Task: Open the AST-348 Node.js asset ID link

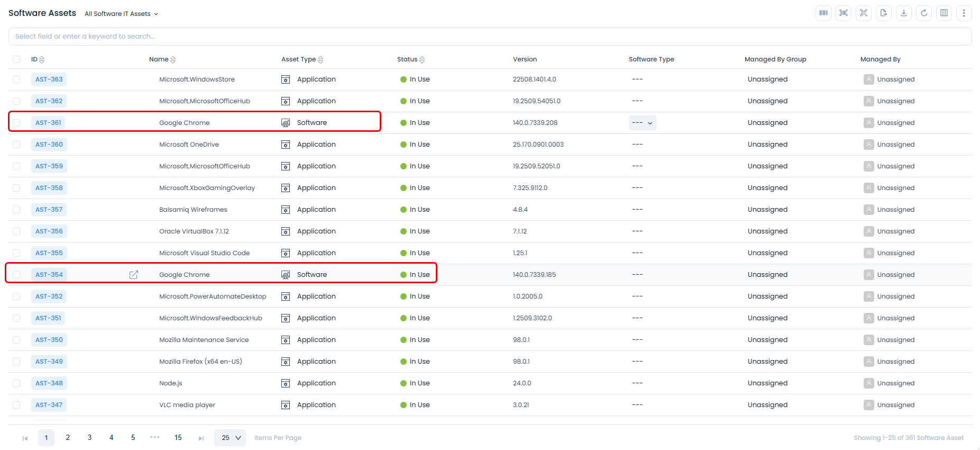Action: (49, 383)
